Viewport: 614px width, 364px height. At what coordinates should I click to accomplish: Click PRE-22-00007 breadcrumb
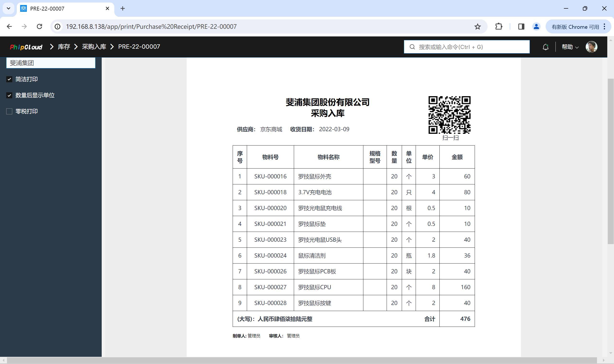tap(139, 47)
